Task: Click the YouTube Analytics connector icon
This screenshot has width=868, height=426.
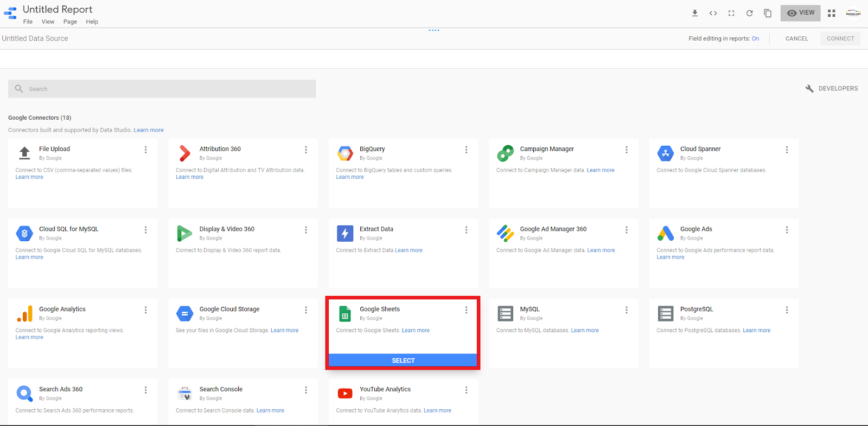Action: [345, 393]
